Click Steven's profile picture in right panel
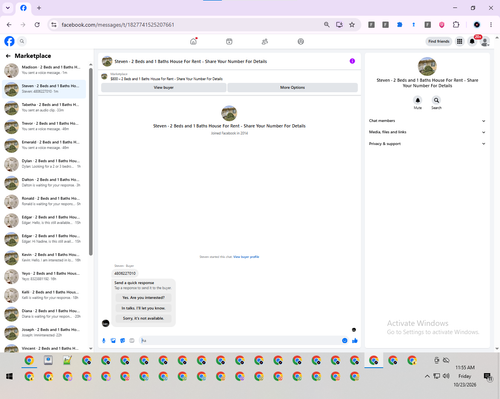 pyautogui.click(x=427, y=66)
